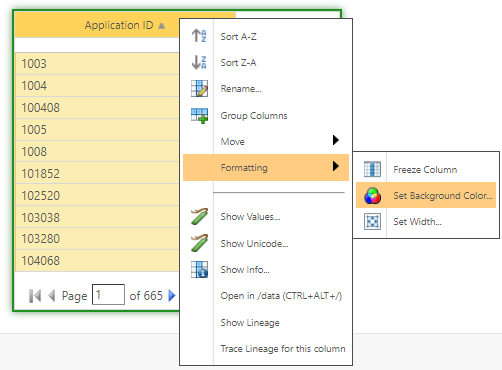
Task: Select Trace Lineage for this column
Action: coord(283,349)
